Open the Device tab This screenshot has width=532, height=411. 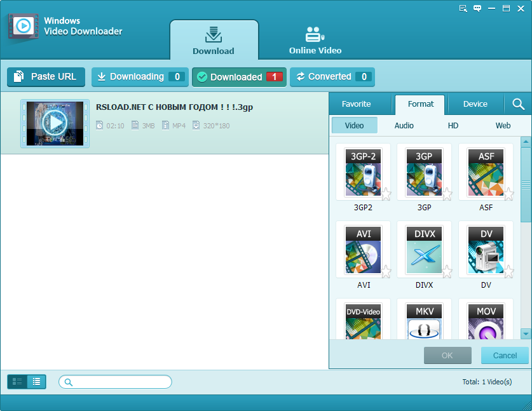[x=475, y=104]
